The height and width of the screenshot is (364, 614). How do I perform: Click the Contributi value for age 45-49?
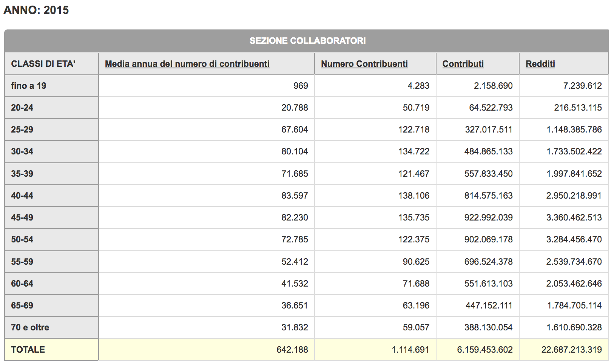tap(488, 217)
